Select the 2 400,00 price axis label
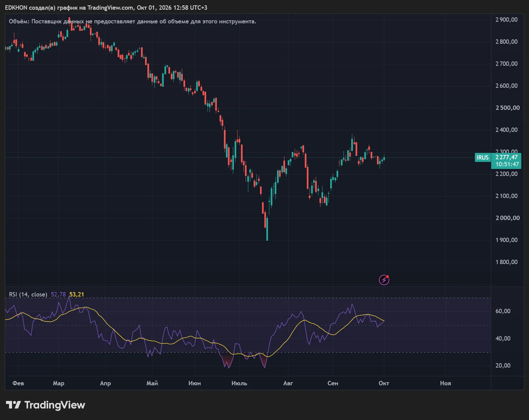Screen dimensions: 529x420 507,130
